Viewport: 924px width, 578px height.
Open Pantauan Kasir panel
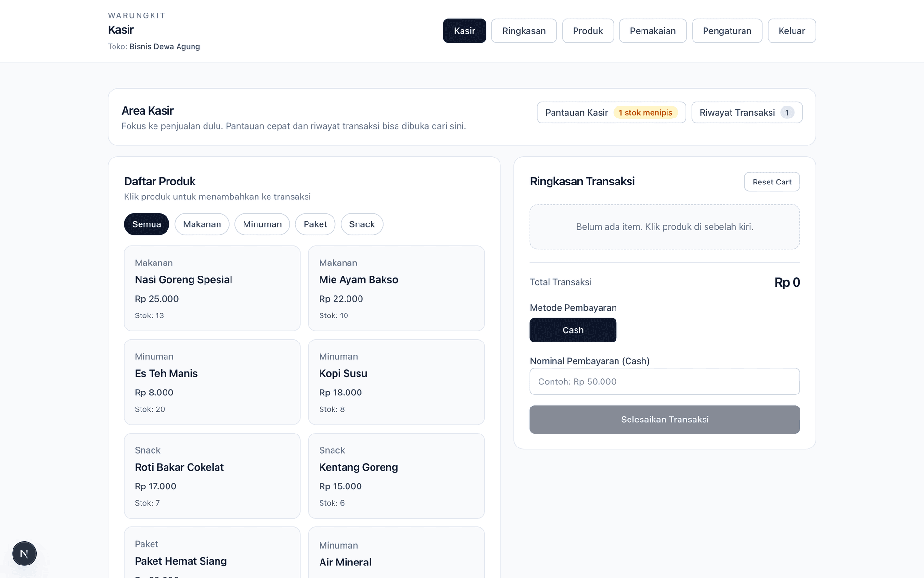611,112
